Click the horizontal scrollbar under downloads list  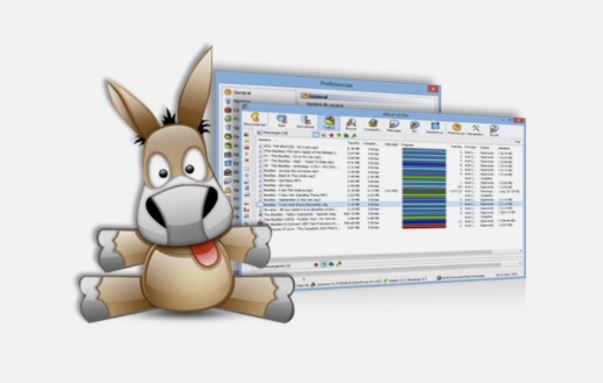[x=388, y=251]
